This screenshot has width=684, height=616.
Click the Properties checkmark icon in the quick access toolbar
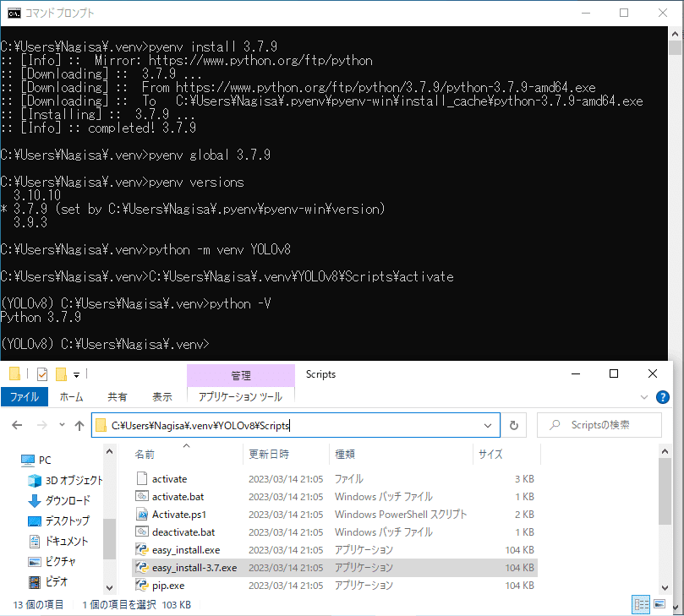click(42, 374)
